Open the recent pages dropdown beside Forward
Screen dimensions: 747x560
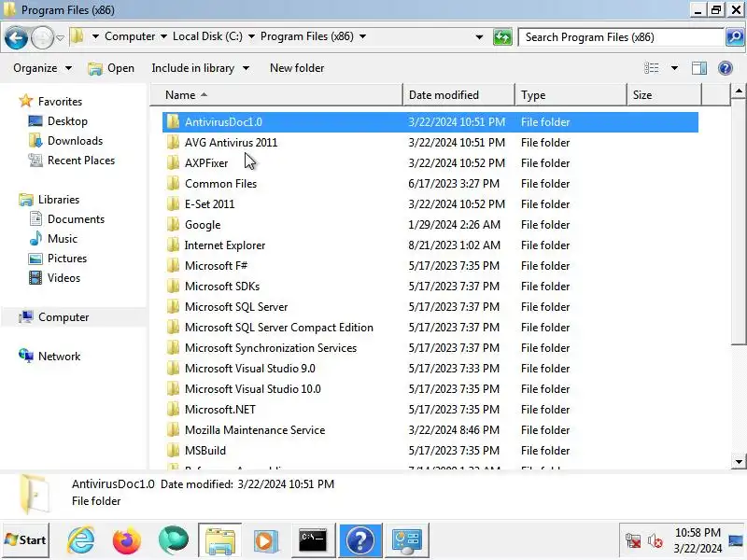point(60,37)
